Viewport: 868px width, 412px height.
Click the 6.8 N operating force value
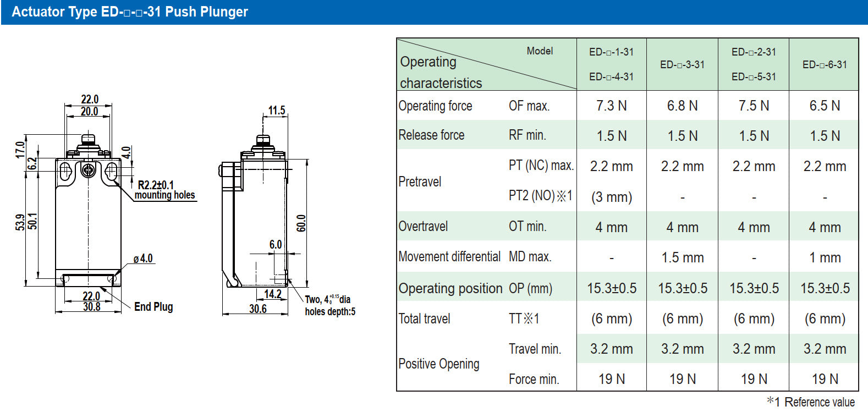click(682, 106)
